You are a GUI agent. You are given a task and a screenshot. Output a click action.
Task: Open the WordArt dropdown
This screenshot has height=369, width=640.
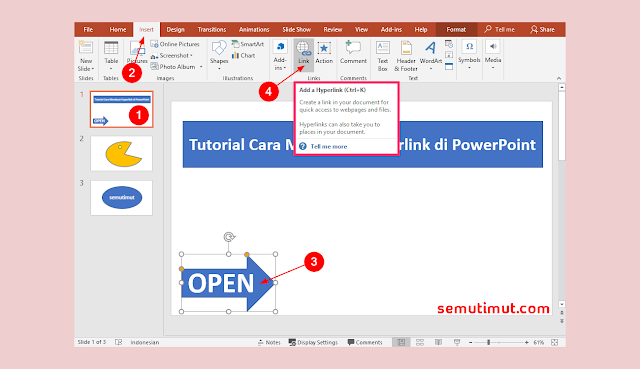(x=431, y=55)
